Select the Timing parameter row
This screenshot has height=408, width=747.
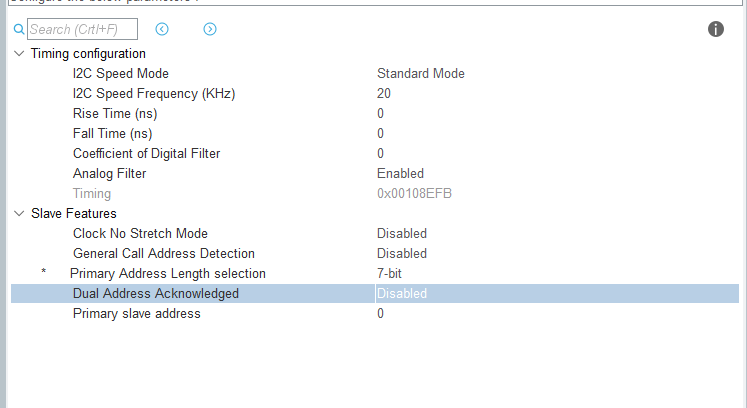375,194
